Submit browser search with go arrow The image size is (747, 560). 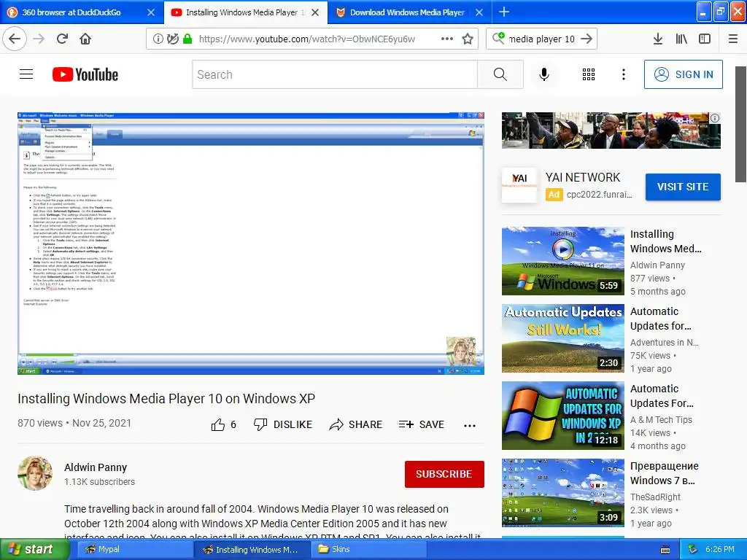coord(587,39)
